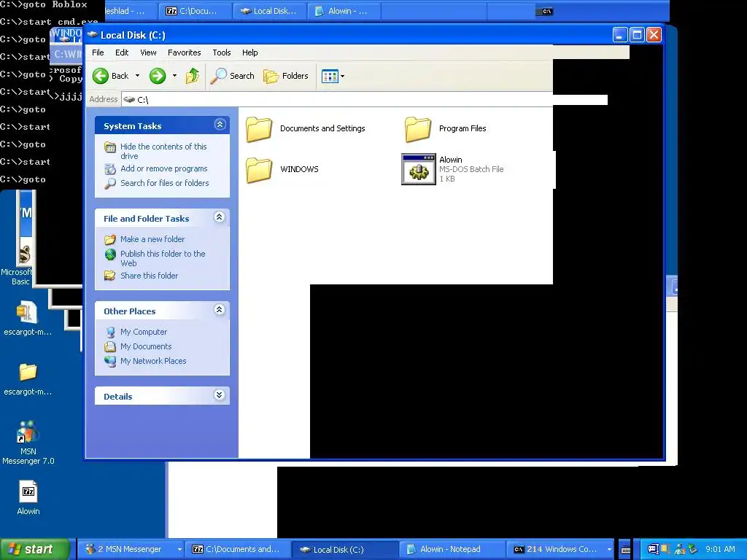This screenshot has height=560, width=747.
Task: Go up one folder level
Action: tap(193, 76)
